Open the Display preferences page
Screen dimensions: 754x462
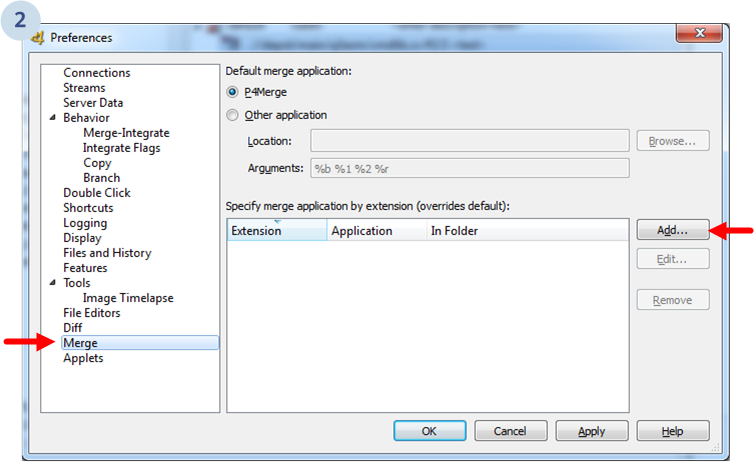click(82, 238)
